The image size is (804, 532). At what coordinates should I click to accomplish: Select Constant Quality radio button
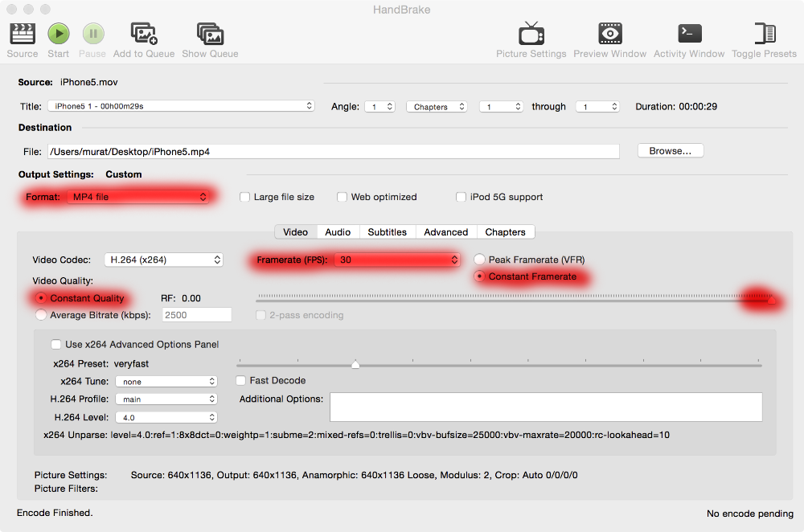point(41,298)
